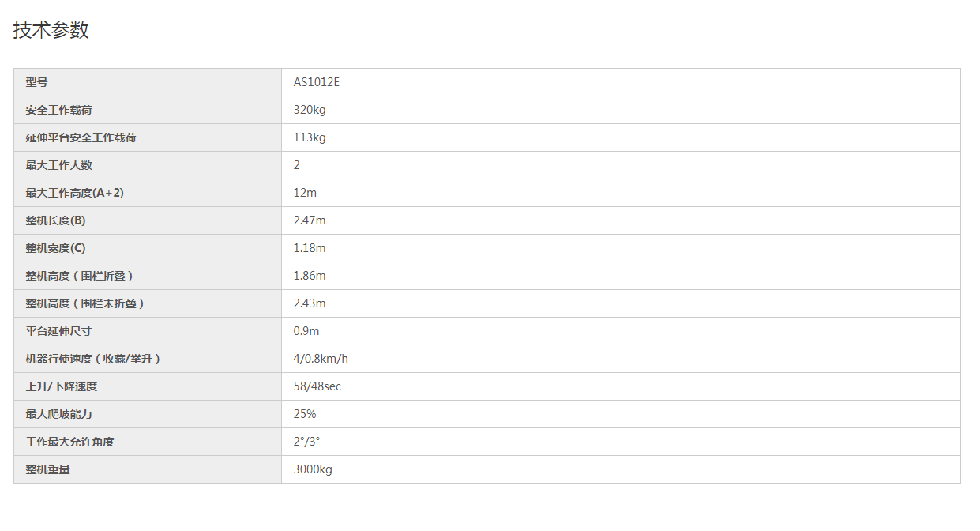Image resolution: width=980 pixels, height=531 pixels.
Task: Click the 整机宽度(C) label
Action: coord(55,248)
